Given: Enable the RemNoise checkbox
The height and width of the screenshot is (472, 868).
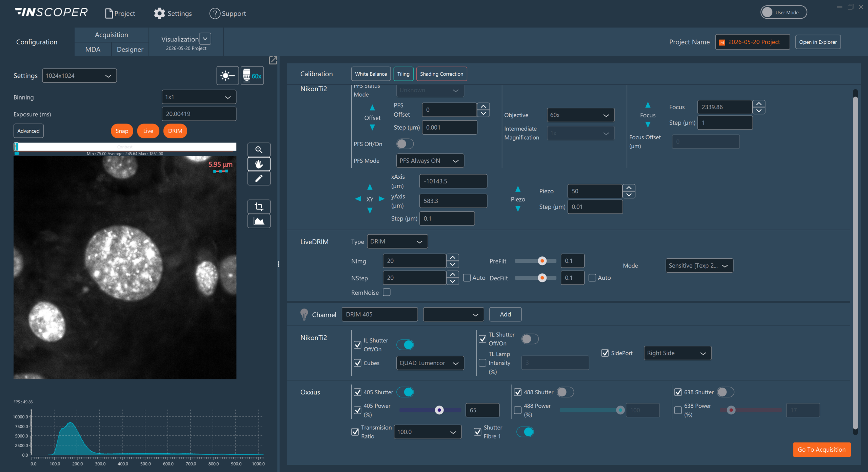Looking at the screenshot, I should tap(387, 292).
